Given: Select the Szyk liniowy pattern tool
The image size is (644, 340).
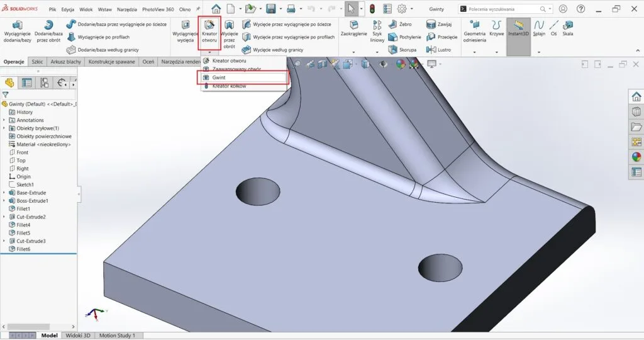Looking at the screenshot, I should pyautogui.click(x=377, y=31).
